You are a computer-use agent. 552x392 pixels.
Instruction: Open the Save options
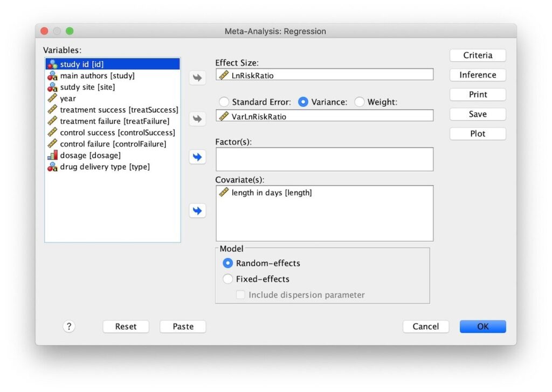point(478,114)
